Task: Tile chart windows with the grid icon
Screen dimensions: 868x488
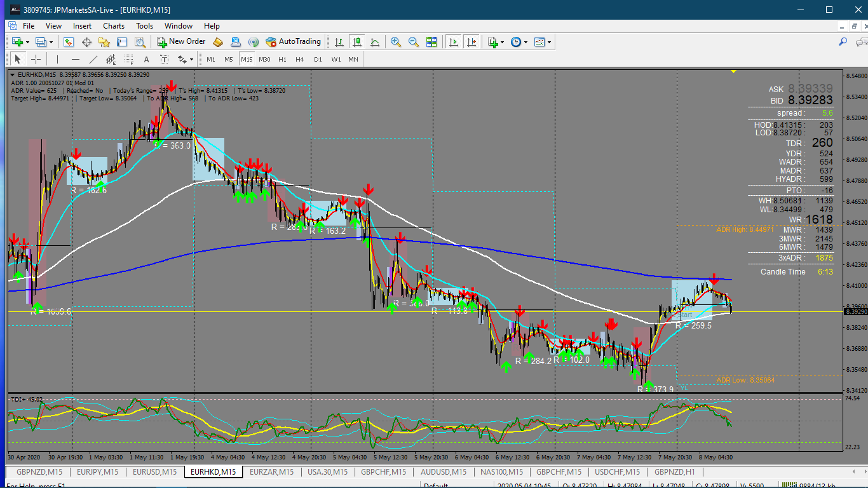Action: pyautogui.click(x=431, y=42)
